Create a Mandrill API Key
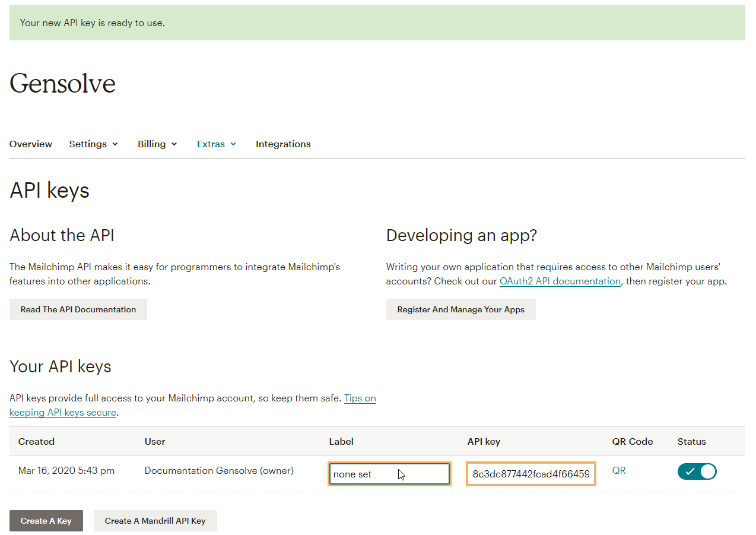 coord(155,520)
